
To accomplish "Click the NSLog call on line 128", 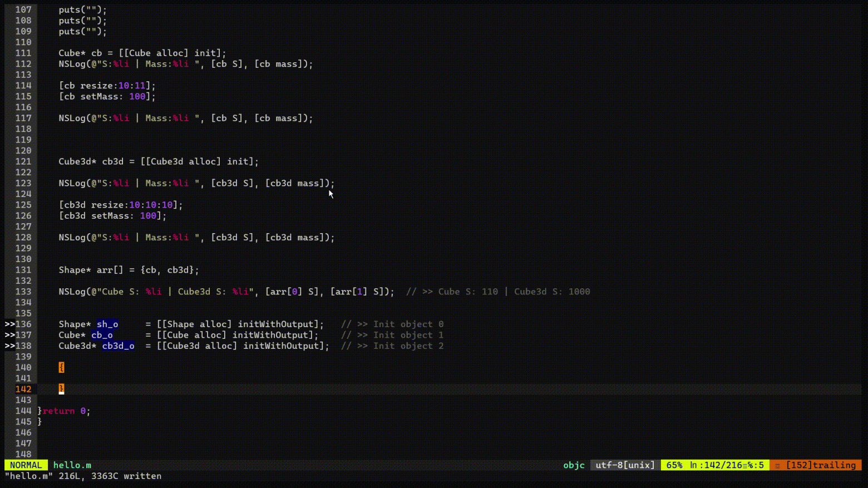I will (x=197, y=238).
